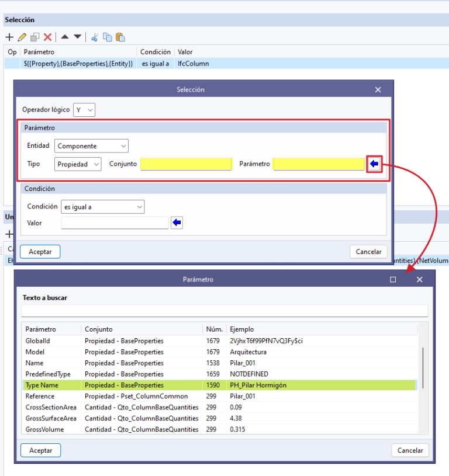Select the GrossSurfaceArea parameter row
This screenshot has height=476, width=449.
[x=220, y=418]
